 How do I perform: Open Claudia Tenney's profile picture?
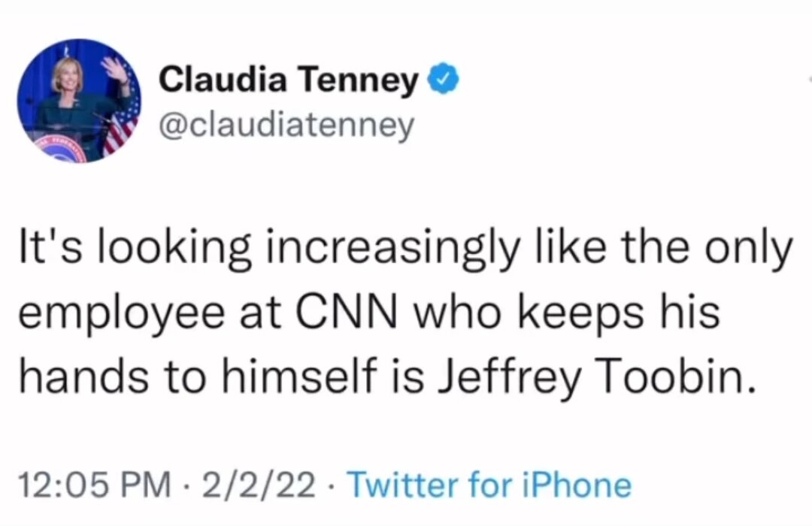click(79, 101)
